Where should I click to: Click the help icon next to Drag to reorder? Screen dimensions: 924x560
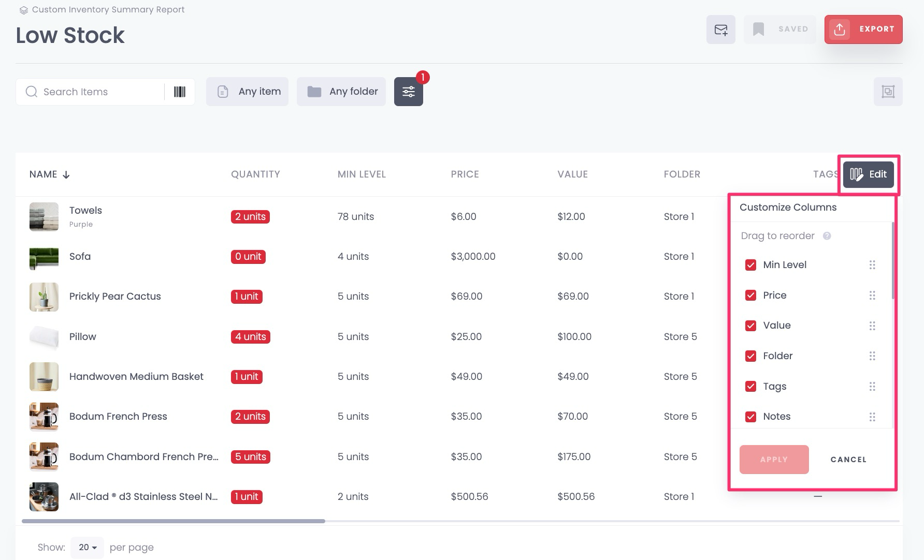click(827, 235)
